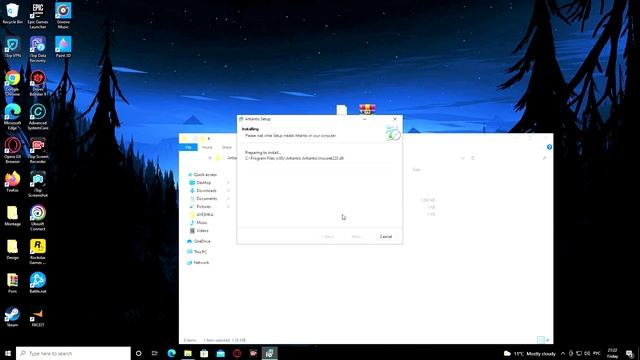Open the File tab in File Explorer

[x=188, y=147]
